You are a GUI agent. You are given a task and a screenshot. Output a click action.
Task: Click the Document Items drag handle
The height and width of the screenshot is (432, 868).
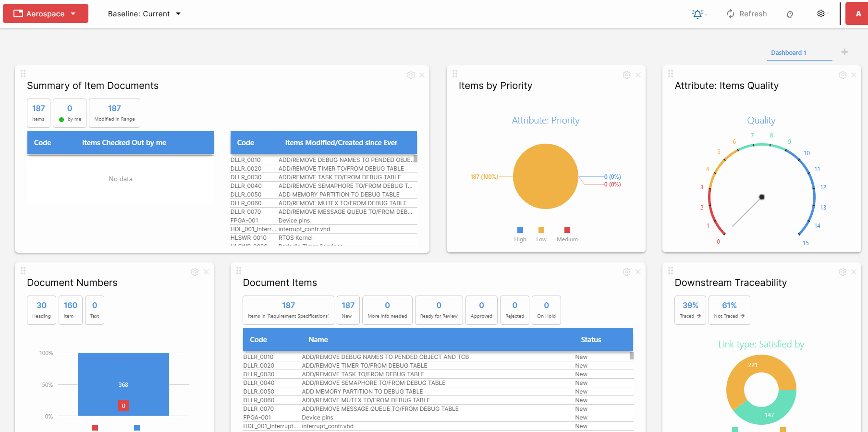pos(239,271)
